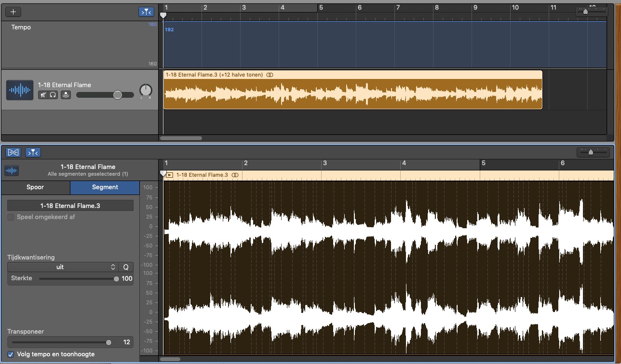
Task: Click bar 5 in the editor ruler
Action: pyautogui.click(x=484, y=163)
